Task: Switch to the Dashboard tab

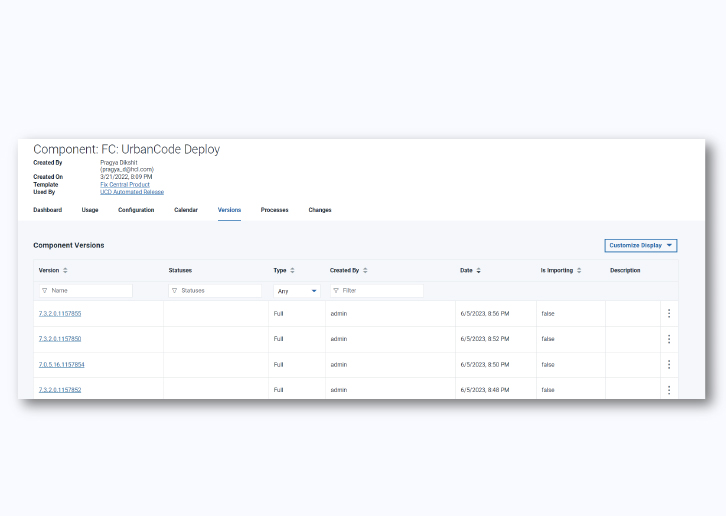Action: coord(47,210)
